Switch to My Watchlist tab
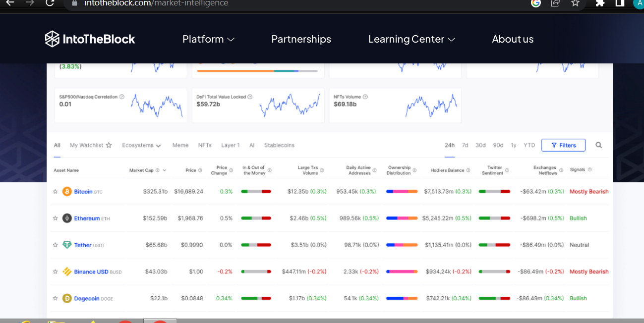This screenshot has height=323, width=644. 91,145
